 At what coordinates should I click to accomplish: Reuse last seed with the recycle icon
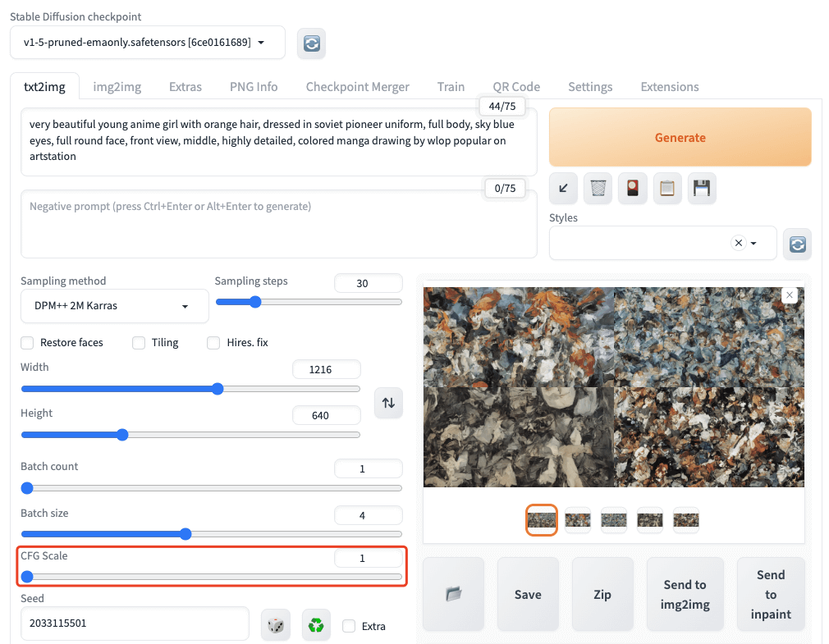coord(316,625)
